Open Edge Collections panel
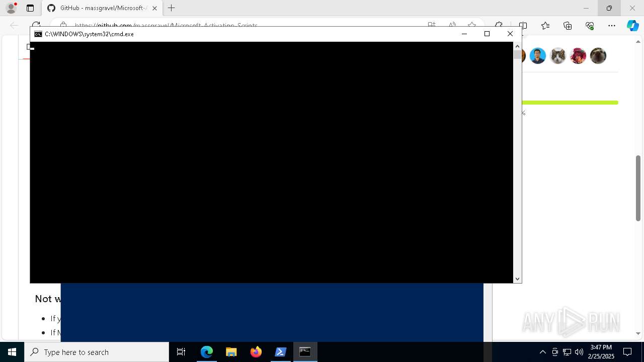 [568, 26]
